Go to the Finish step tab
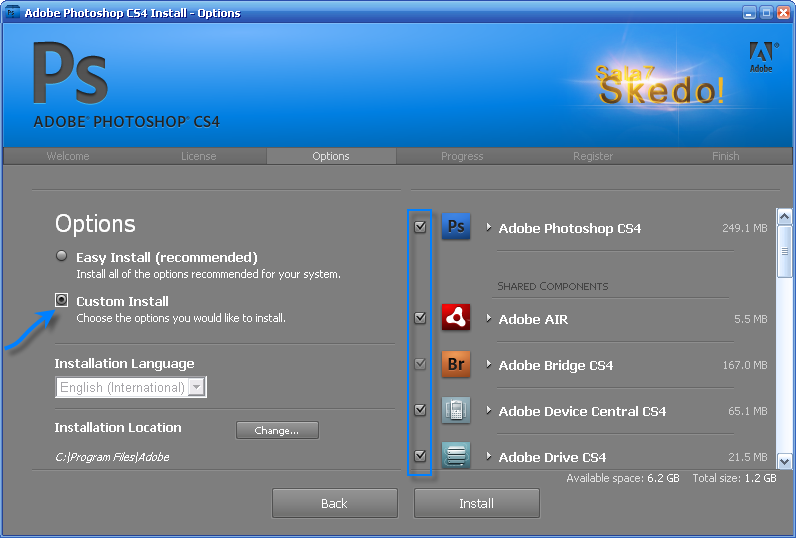The width and height of the screenshot is (796, 538). pos(725,156)
